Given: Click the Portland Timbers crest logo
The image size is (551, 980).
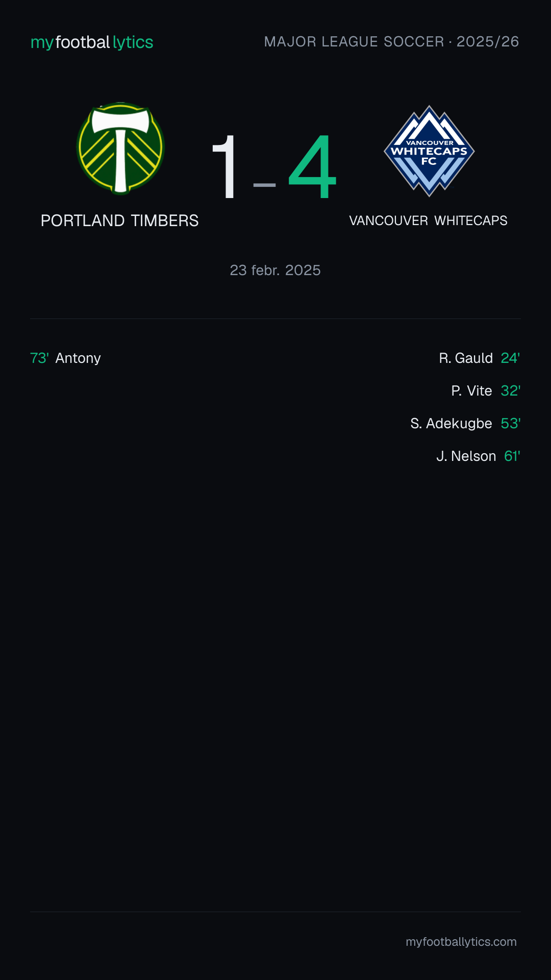Looking at the screenshot, I should (x=120, y=149).
